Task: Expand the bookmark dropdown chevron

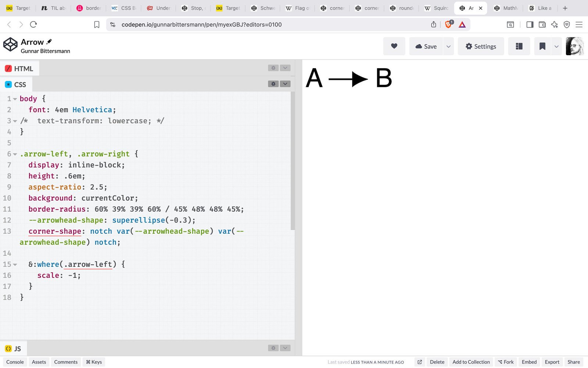Action: point(556,46)
